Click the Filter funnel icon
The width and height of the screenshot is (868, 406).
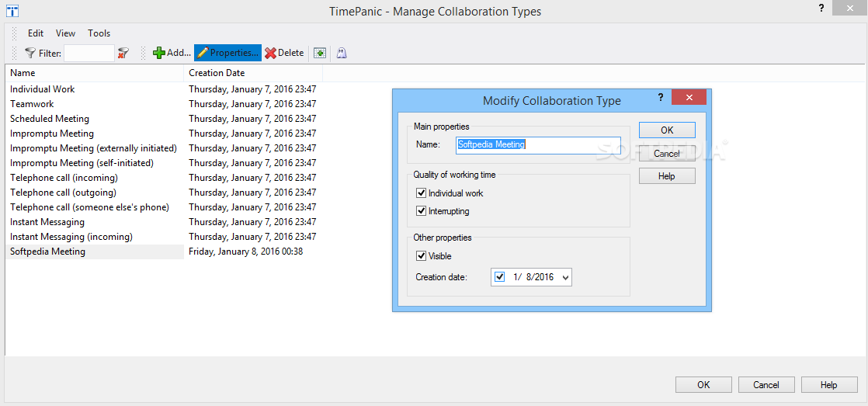pyautogui.click(x=30, y=53)
